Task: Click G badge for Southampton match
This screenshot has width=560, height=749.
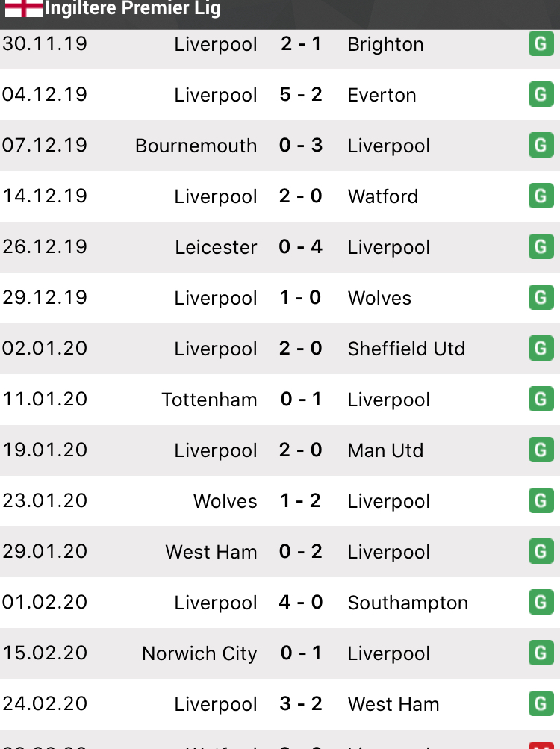Action: coord(541,603)
